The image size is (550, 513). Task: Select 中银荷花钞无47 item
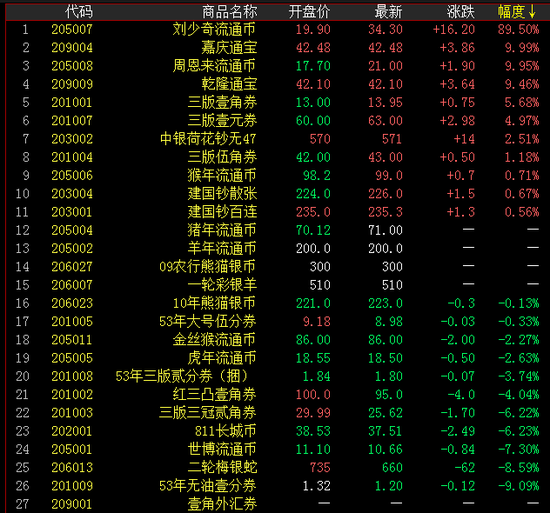[208, 139]
